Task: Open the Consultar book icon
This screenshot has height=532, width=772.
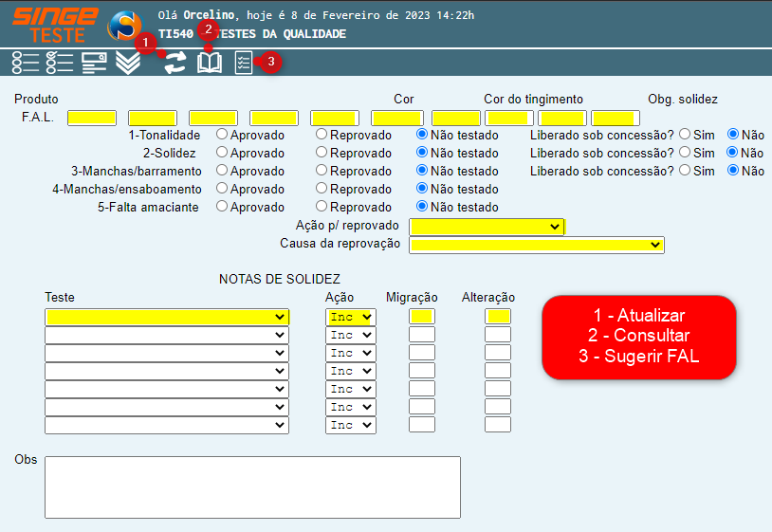Action: [x=210, y=64]
